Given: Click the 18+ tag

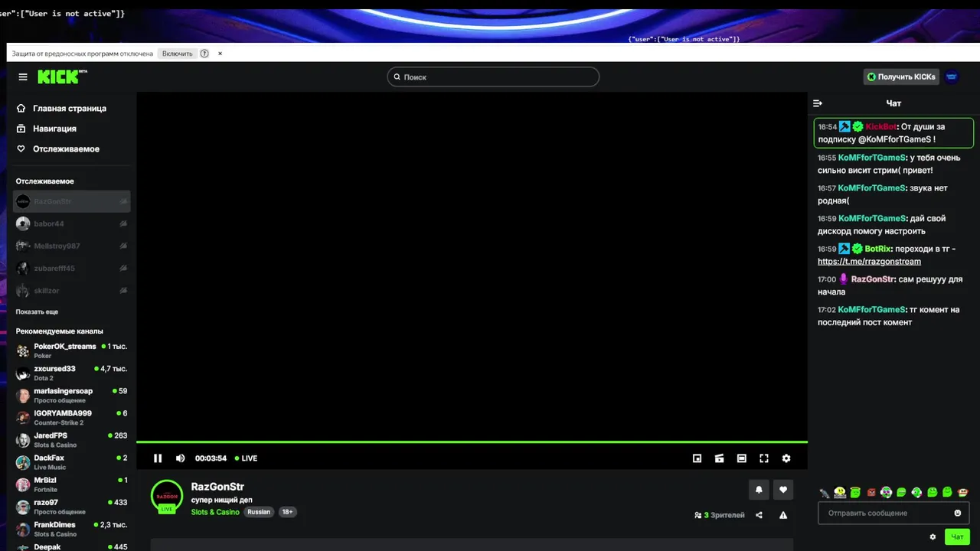Looking at the screenshot, I should pyautogui.click(x=287, y=512).
